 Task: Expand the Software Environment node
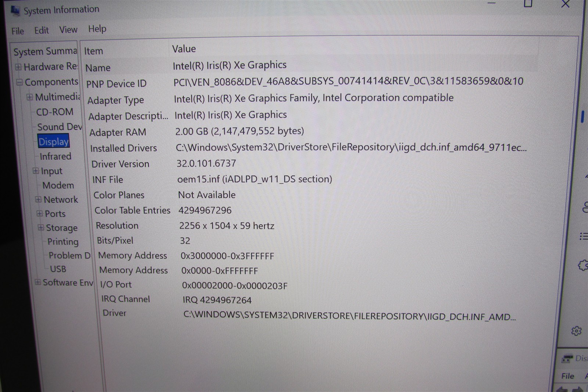tap(38, 282)
